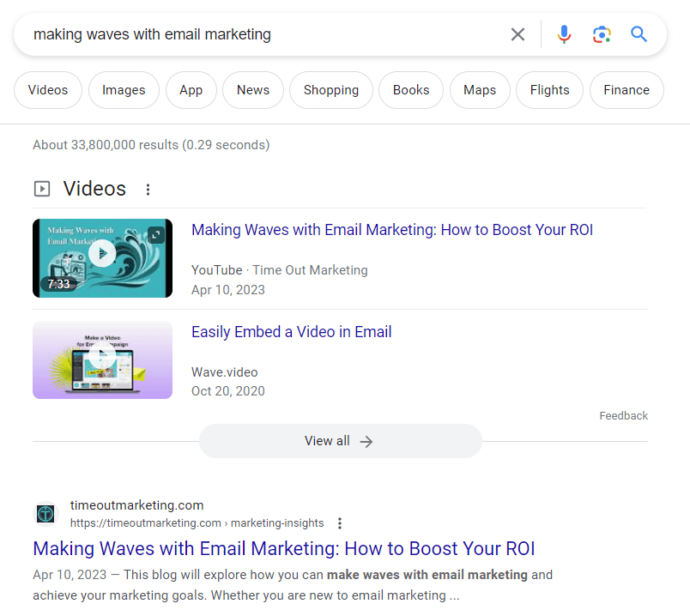Click the Apr 10, 2023 video date
690x616 pixels.
pyautogui.click(x=228, y=290)
